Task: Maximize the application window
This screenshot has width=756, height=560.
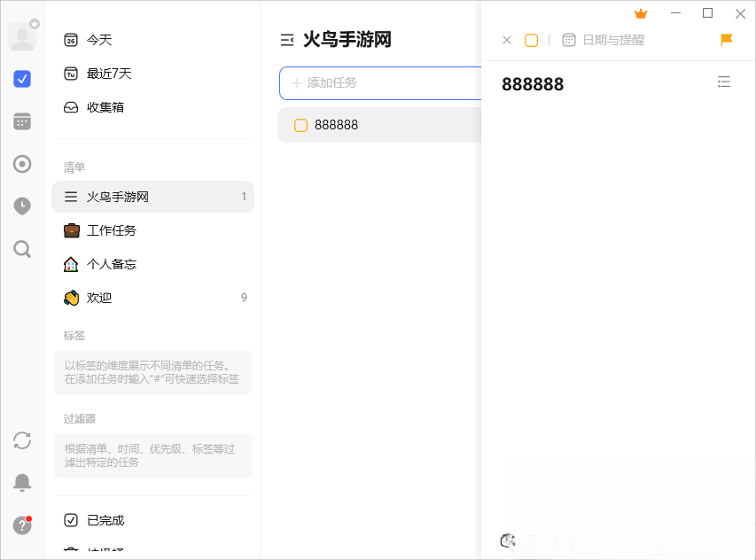Action: 707,13
